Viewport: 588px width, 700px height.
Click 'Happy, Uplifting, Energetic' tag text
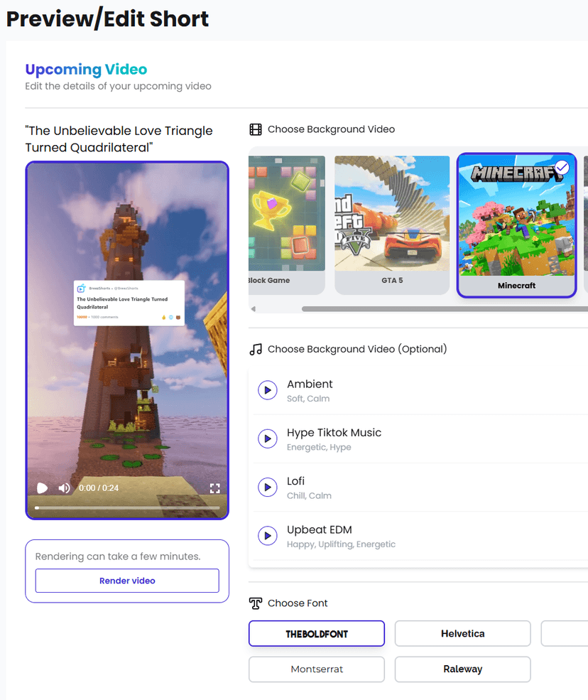coord(342,544)
